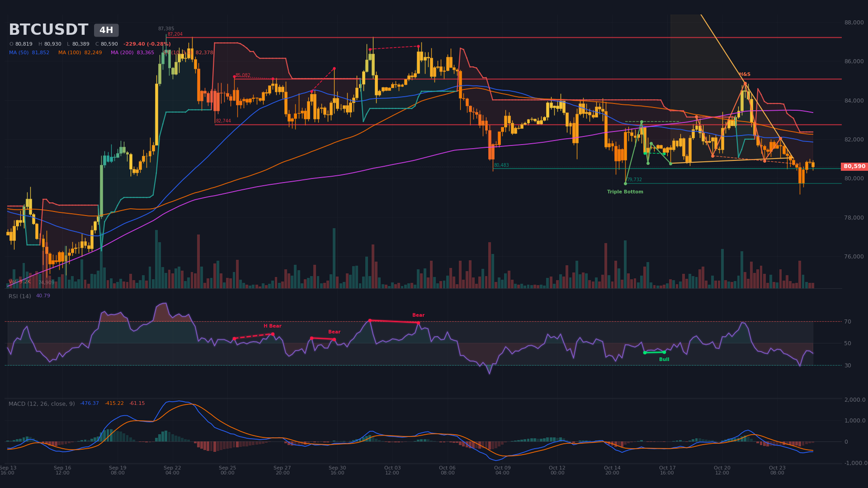This screenshot has width=868, height=488.
Task: Click the Oct 23 08:00 time axis label
Action: pyautogui.click(x=777, y=470)
